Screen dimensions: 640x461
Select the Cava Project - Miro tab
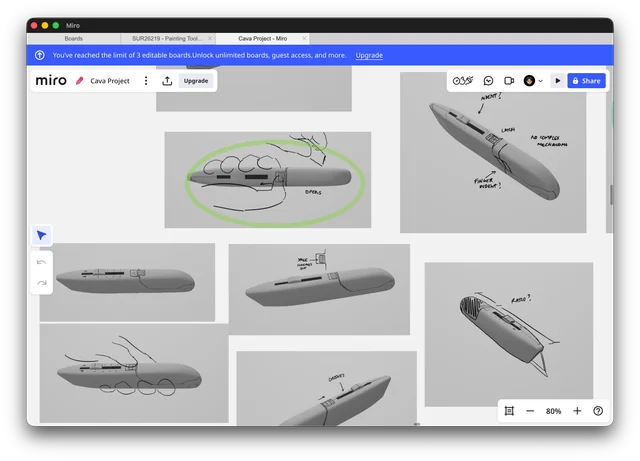tap(262, 38)
